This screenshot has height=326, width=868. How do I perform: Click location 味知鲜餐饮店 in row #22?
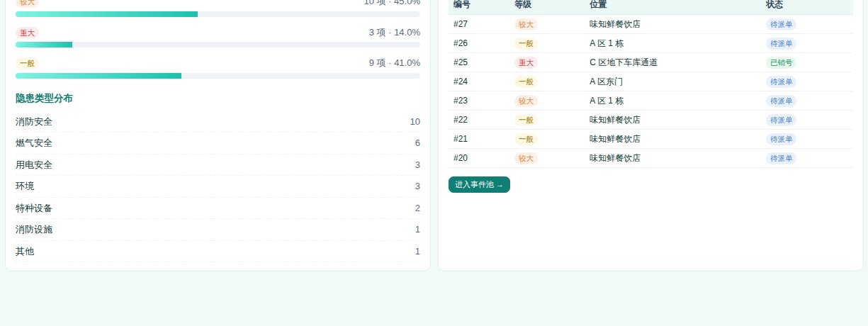tap(615, 120)
